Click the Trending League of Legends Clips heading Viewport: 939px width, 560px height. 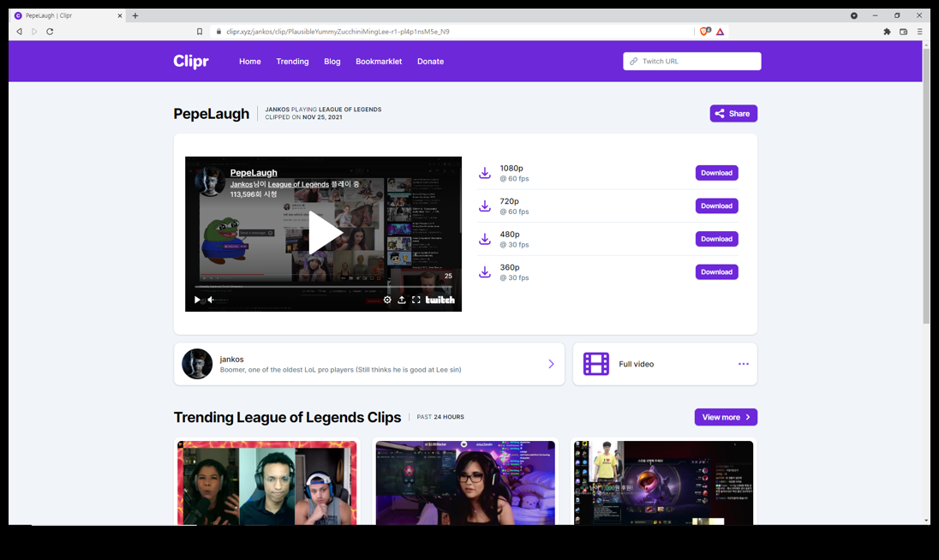coord(288,417)
